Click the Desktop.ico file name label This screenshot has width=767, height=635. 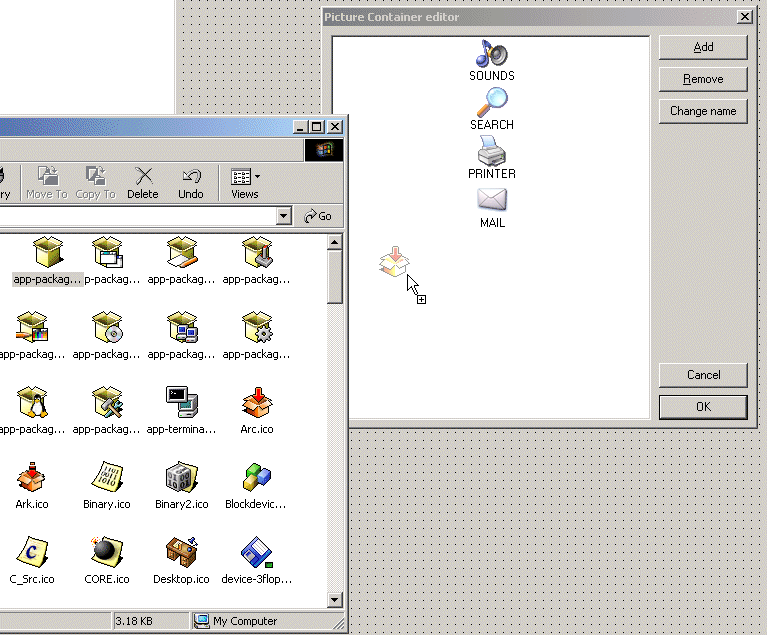coord(181,579)
